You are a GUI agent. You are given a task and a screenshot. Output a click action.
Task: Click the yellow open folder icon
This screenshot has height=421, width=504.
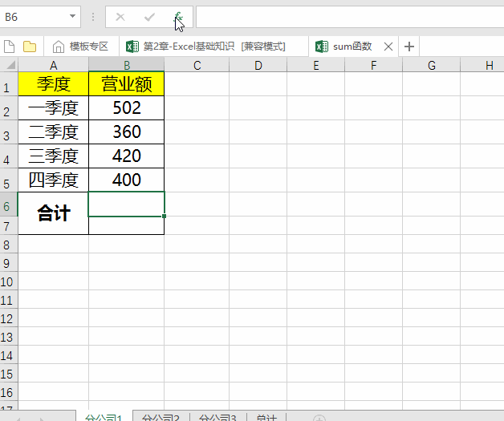coord(30,47)
